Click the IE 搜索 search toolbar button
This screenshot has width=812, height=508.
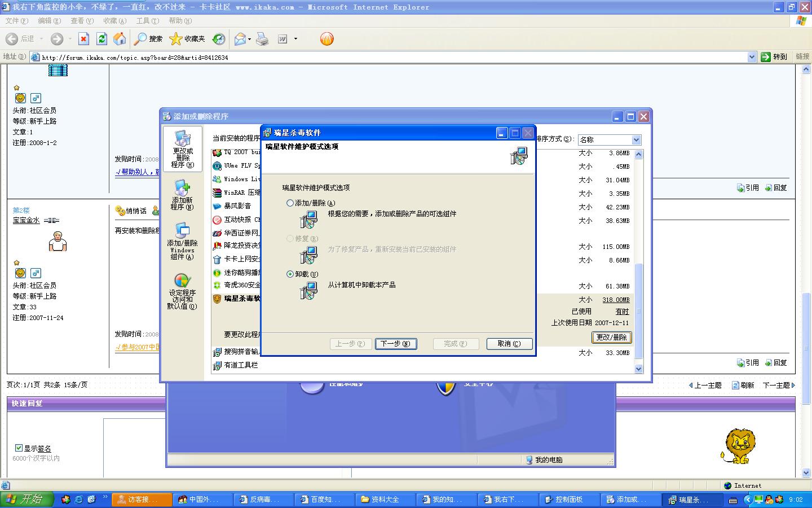pyautogui.click(x=148, y=39)
